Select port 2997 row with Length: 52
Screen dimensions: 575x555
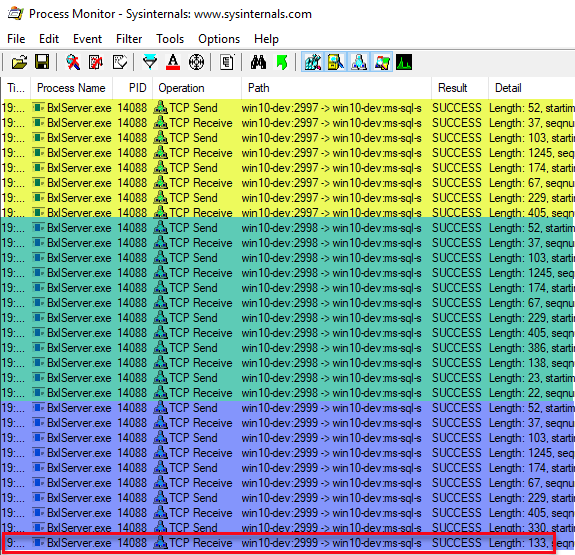[288, 108]
